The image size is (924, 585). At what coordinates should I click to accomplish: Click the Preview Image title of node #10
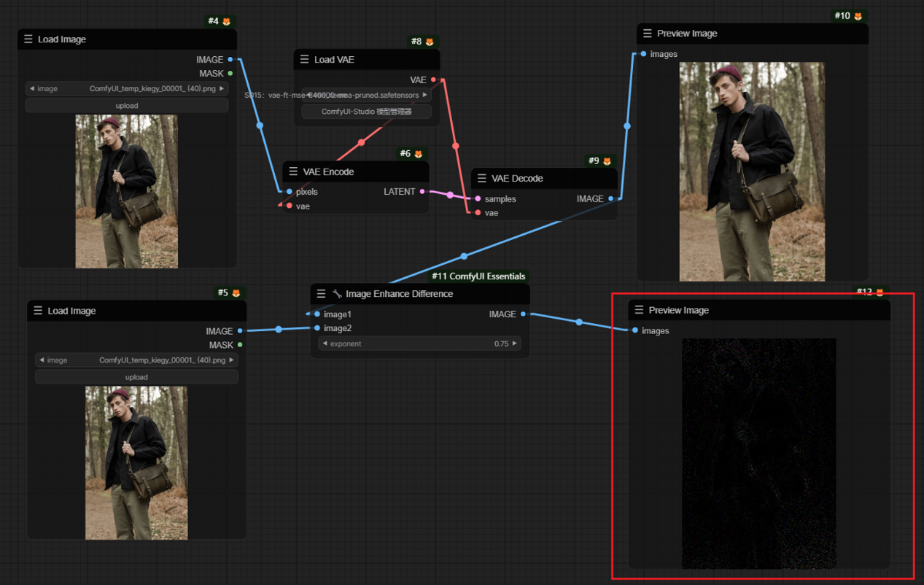tap(686, 34)
